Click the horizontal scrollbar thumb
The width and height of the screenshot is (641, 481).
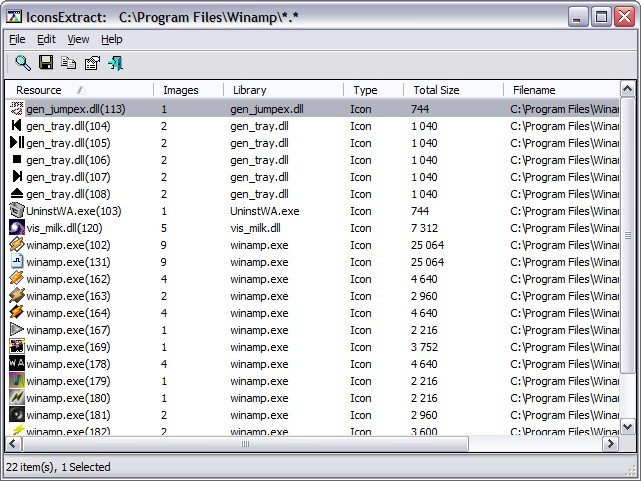point(245,443)
